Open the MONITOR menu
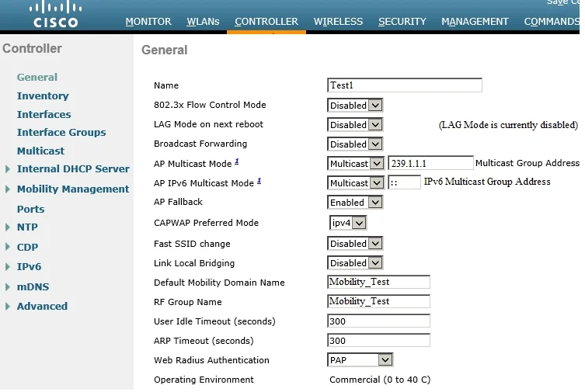This screenshot has height=392, width=585. 148,22
